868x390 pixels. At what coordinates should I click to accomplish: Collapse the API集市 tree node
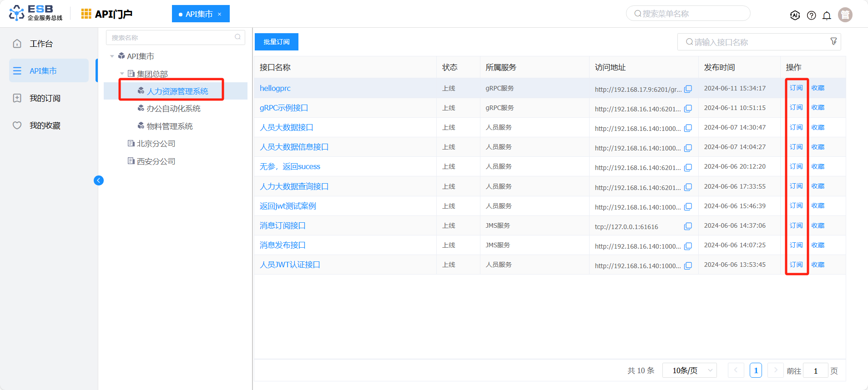pos(112,56)
